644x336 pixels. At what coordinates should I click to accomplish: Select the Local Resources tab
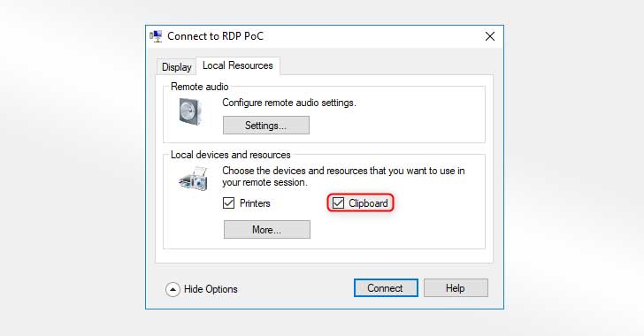click(238, 65)
